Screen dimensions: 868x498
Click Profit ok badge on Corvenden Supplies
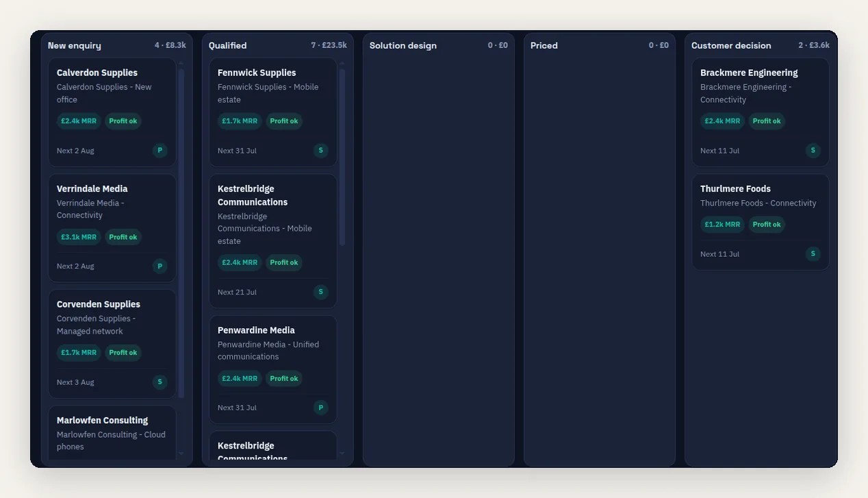123,353
